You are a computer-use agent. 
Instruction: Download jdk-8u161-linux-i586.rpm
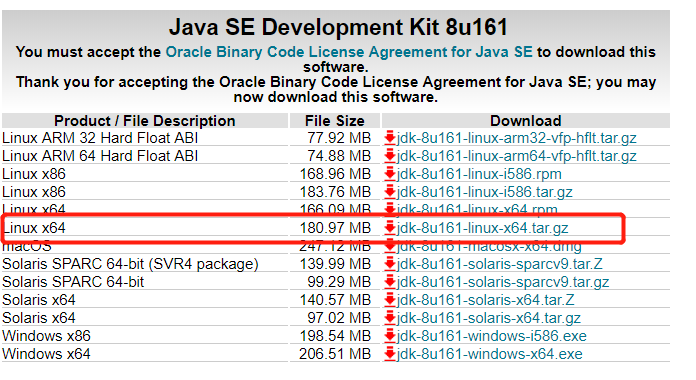(x=479, y=174)
